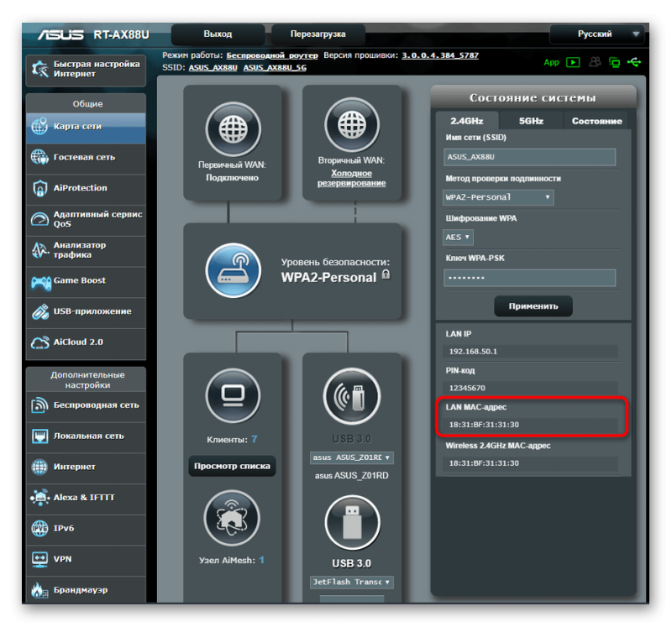Open the WPA2-Personal authentication method dropdown

[498, 197]
